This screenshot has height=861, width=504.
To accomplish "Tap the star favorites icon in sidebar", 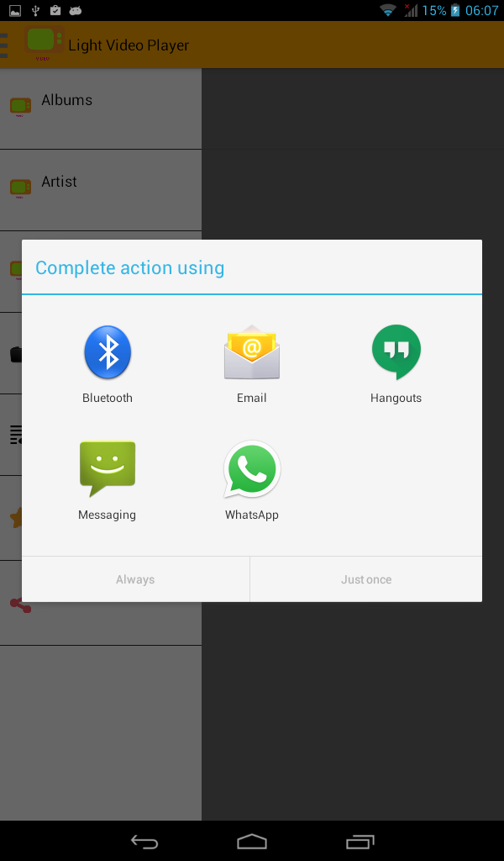I will tap(17, 518).
